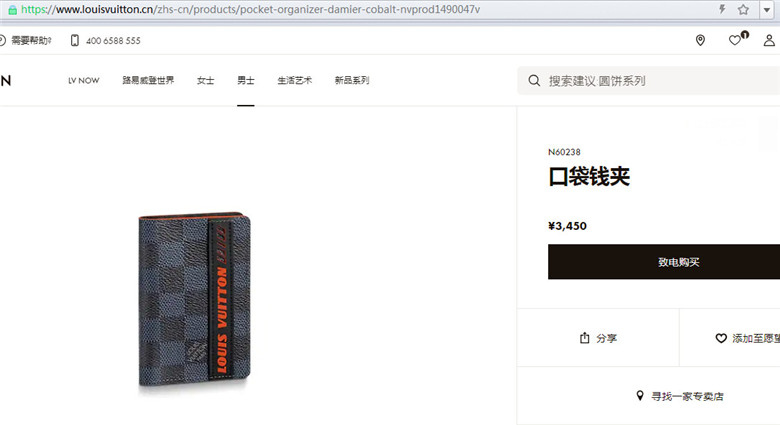Open the user account icon
The height and width of the screenshot is (425, 780).
[x=769, y=40]
